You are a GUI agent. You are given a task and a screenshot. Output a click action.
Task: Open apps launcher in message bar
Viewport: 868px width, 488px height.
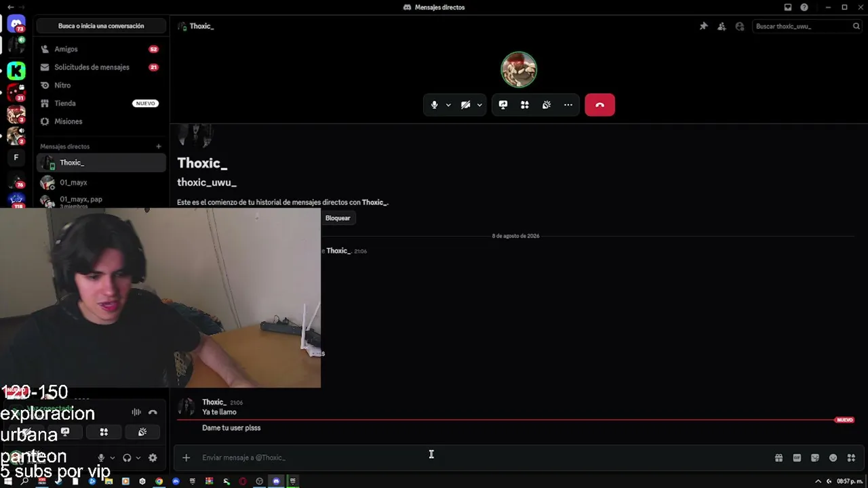(852, 457)
